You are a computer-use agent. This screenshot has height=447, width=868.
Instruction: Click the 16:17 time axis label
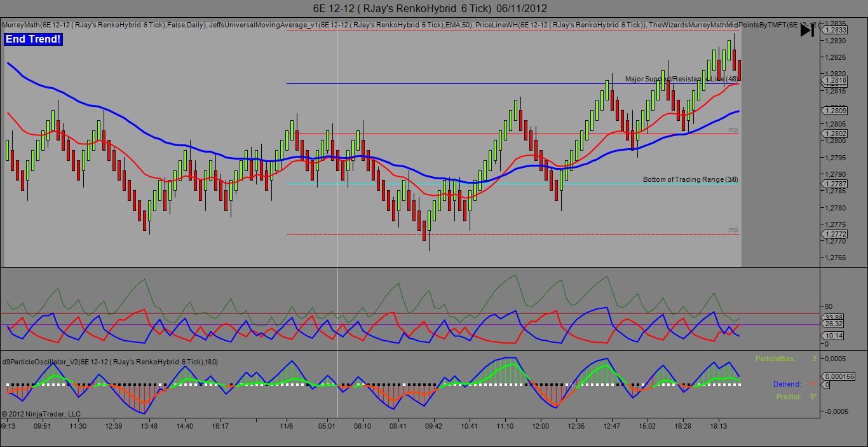(220, 427)
